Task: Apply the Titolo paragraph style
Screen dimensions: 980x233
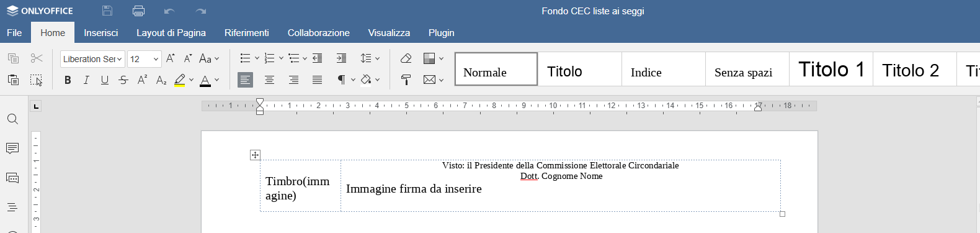Action: click(580, 69)
